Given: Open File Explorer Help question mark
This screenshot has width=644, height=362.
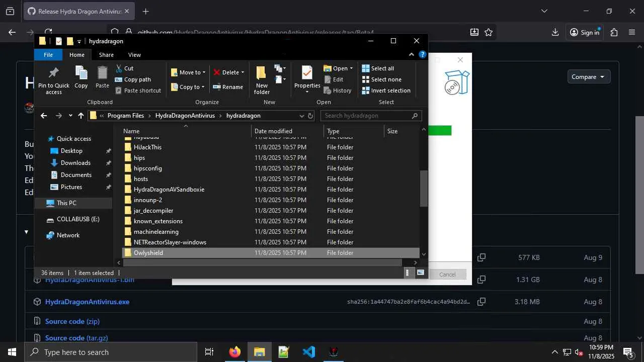Looking at the screenshot, I should coord(423,55).
